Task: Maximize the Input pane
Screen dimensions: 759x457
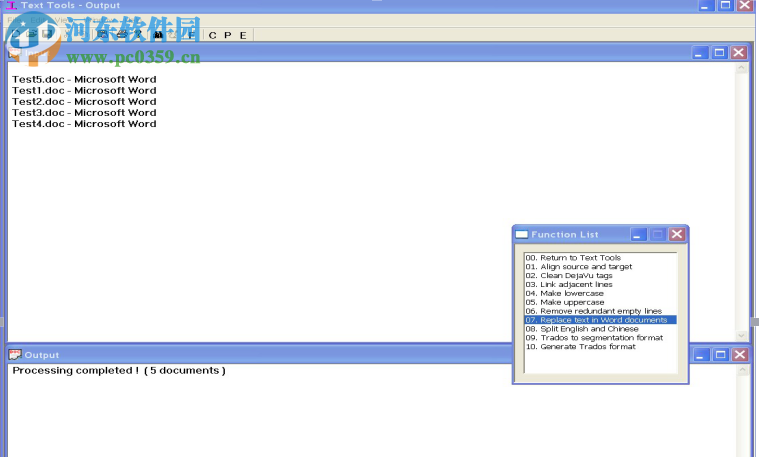Action: (719, 52)
